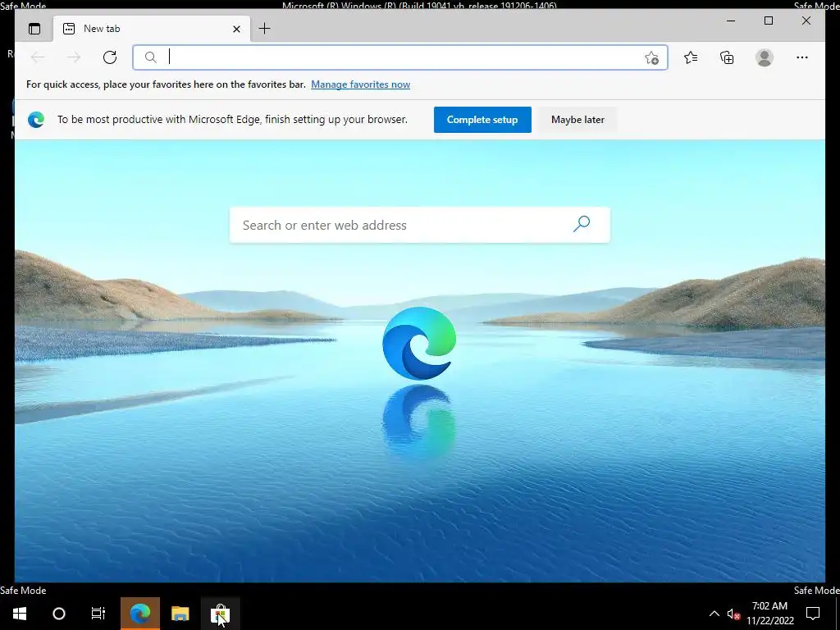Refresh the page
This screenshot has height=630, width=840.
[110, 57]
